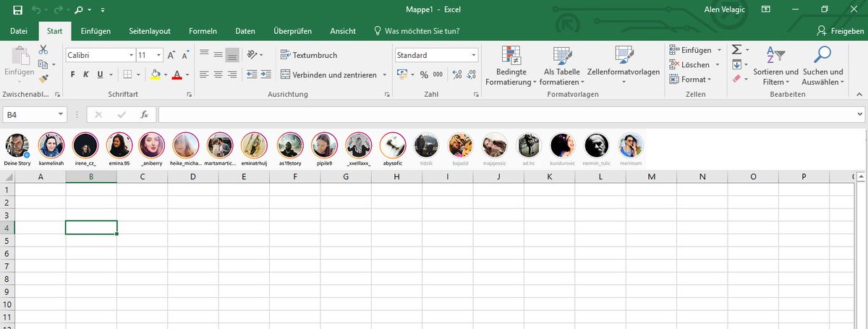Click the increase font size icon
The height and width of the screenshot is (329, 868).
[171, 55]
